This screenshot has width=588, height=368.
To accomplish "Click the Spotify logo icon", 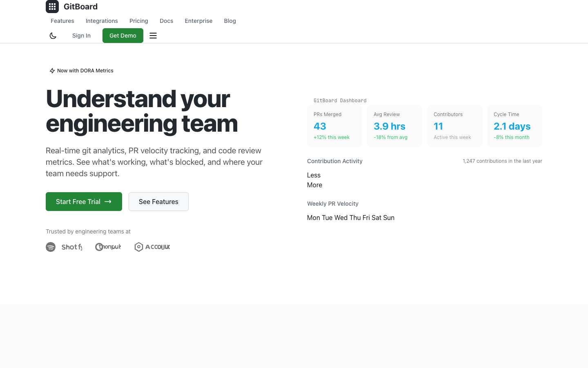I will [51, 247].
